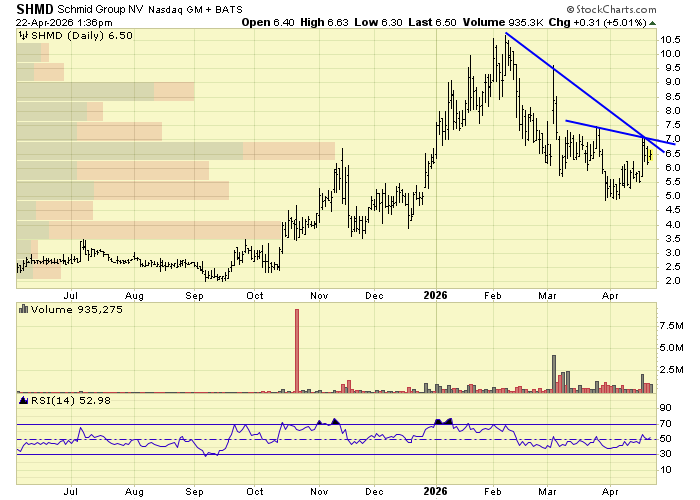The height and width of the screenshot is (500, 700).
Task: Click the longest volume-by-price bar near 6.5
Action: (176, 151)
